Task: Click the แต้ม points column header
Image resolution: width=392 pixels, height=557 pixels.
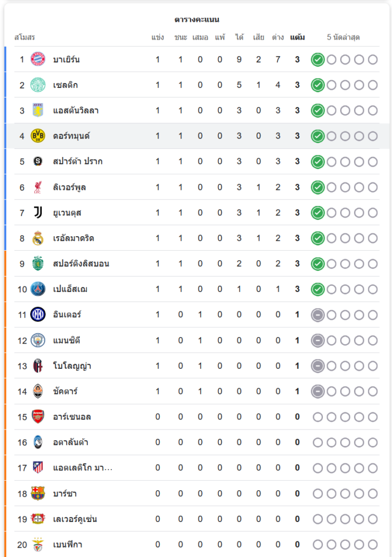Action: 297,37
